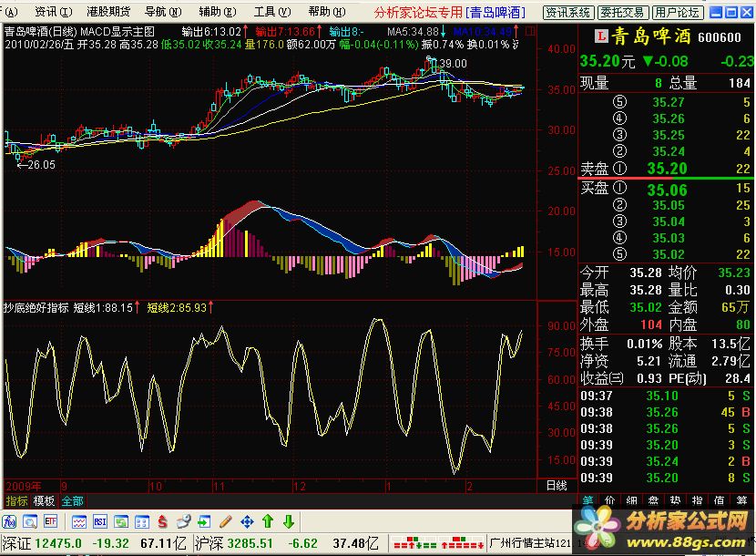Select the 势 tab under trade list

click(x=675, y=500)
